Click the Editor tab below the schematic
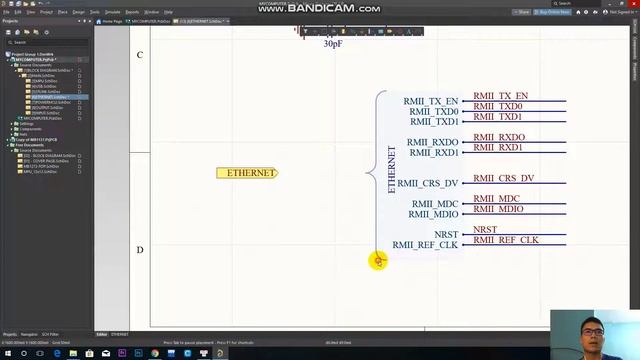 (x=102, y=334)
